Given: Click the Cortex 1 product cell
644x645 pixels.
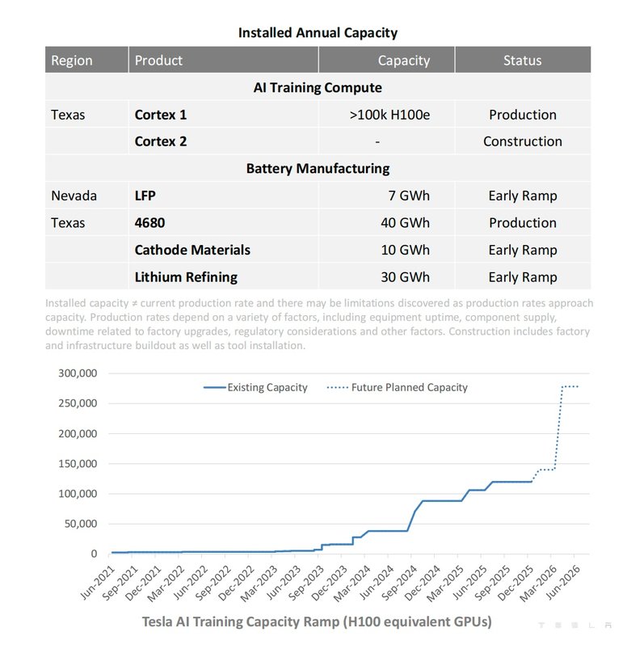Looking at the screenshot, I should (x=161, y=115).
